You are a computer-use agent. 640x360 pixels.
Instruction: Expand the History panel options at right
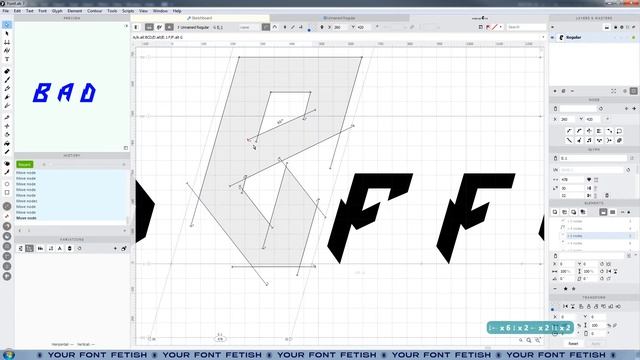point(124,164)
